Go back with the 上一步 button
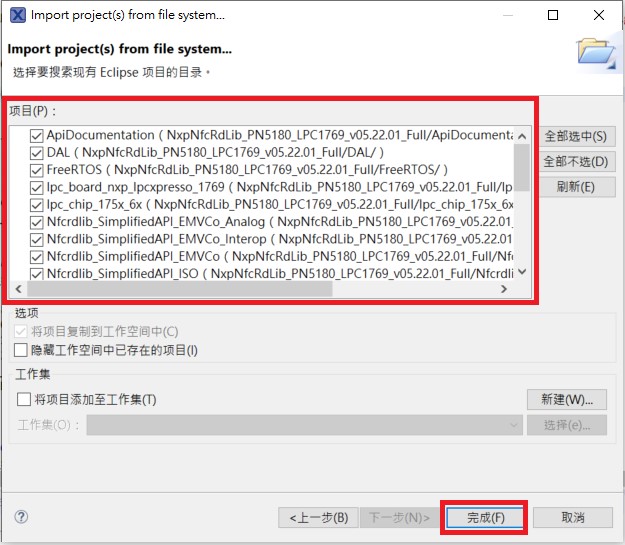 pos(317,518)
